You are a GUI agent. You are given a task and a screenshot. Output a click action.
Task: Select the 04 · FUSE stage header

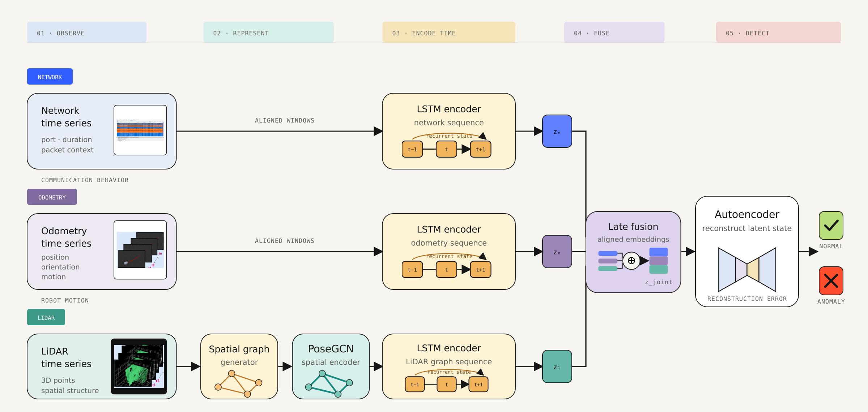[614, 33]
